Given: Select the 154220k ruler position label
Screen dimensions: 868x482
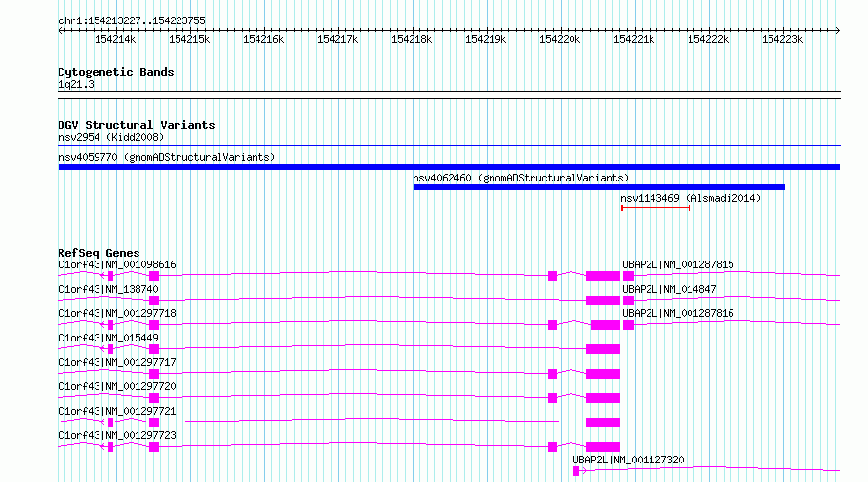Looking at the screenshot, I should pos(560,39).
